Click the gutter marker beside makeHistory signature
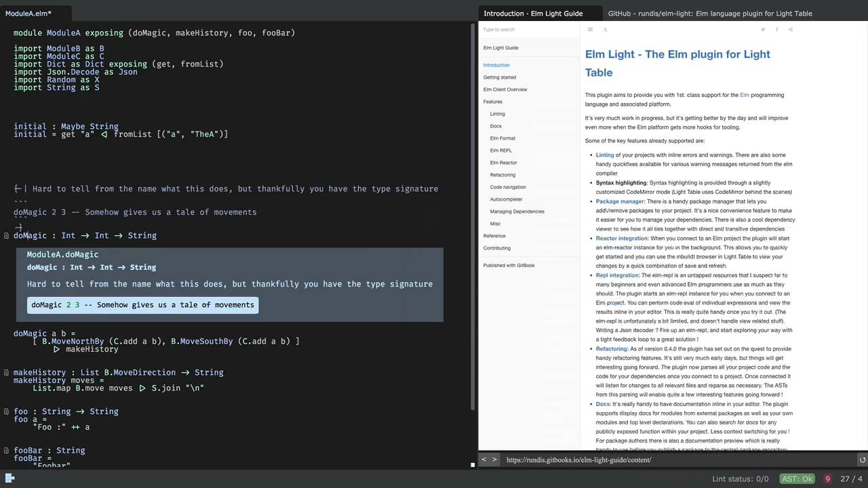Screen dimensions: 868x488 6,373
